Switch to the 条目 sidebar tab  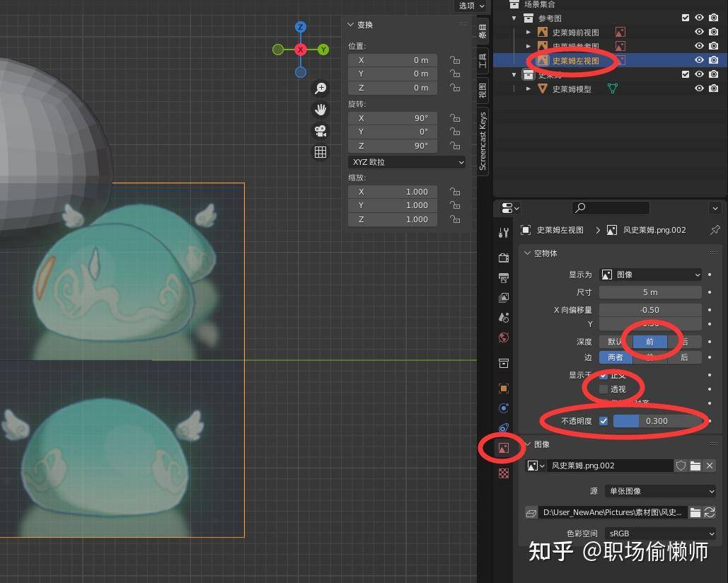pyautogui.click(x=483, y=30)
